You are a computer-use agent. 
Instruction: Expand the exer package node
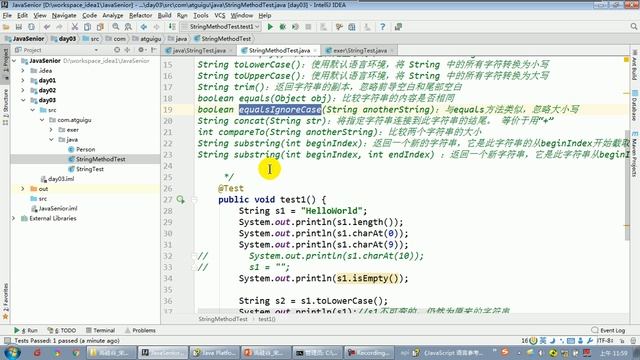51,130
